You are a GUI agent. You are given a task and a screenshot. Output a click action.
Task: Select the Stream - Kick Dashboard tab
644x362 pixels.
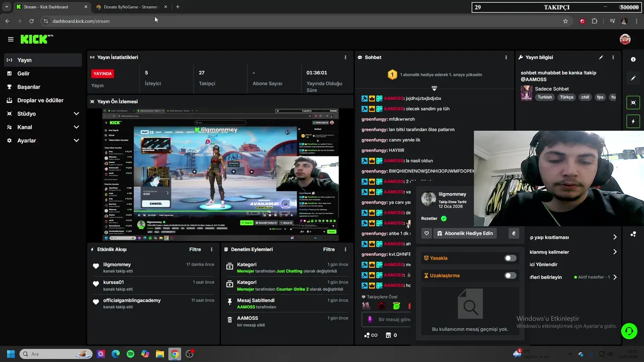pyautogui.click(x=52, y=7)
